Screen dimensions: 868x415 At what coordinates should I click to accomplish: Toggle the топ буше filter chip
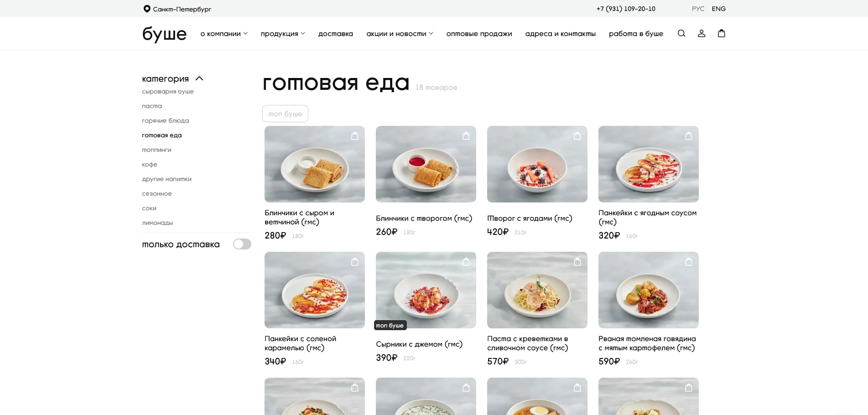tap(285, 114)
